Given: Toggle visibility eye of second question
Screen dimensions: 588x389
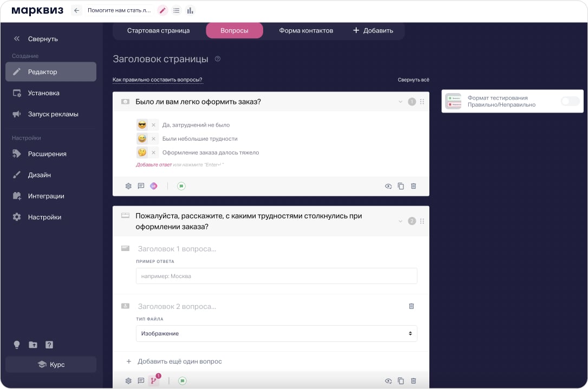Looking at the screenshot, I should pyautogui.click(x=388, y=381).
